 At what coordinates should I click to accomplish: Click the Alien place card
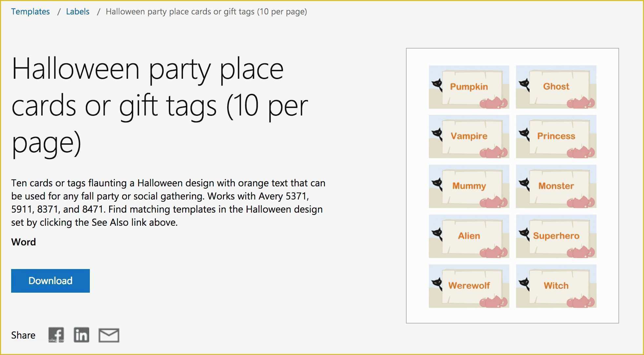click(x=469, y=236)
